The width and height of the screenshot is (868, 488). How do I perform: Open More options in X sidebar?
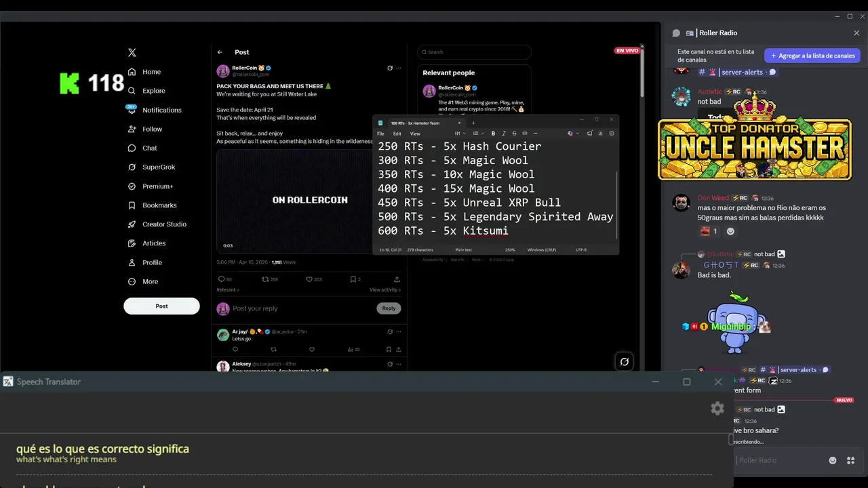coord(143,281)
